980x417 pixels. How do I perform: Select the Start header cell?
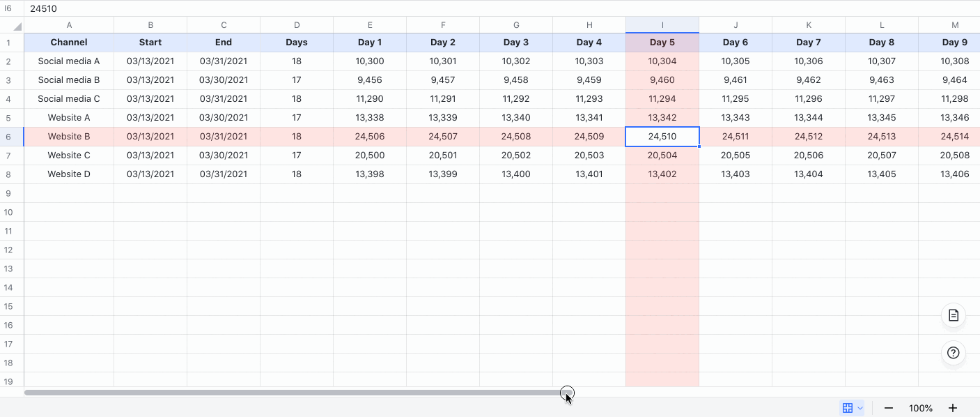tap(150, 42)
